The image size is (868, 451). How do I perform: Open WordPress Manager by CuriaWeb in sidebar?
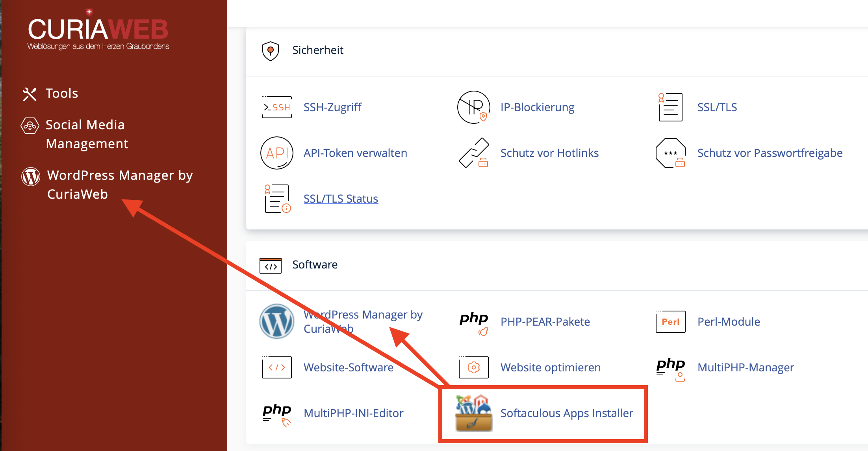pyautogui.click(x=120, y=184)
